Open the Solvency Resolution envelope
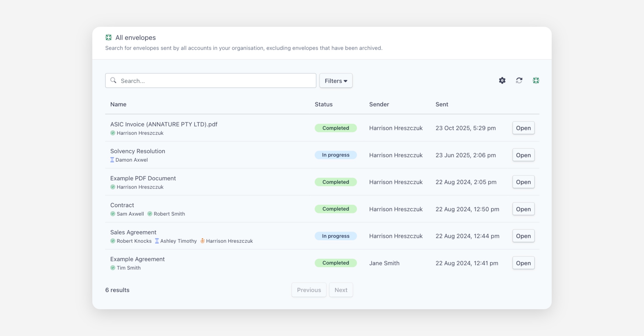The image size is (644, 336). (x=523, y=155)
